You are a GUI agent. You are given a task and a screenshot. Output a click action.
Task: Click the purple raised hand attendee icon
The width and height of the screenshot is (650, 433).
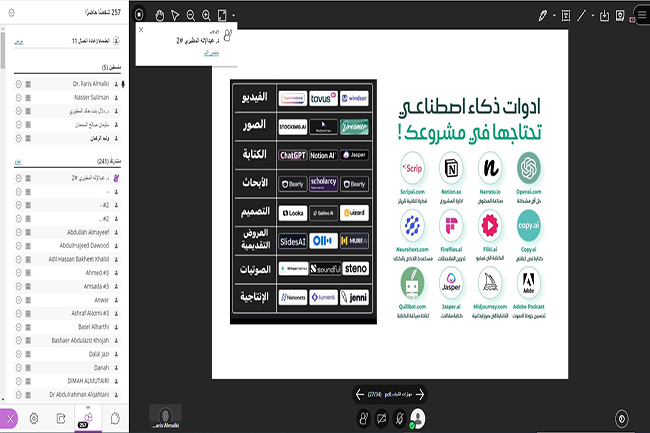click(x=116, y=178)
